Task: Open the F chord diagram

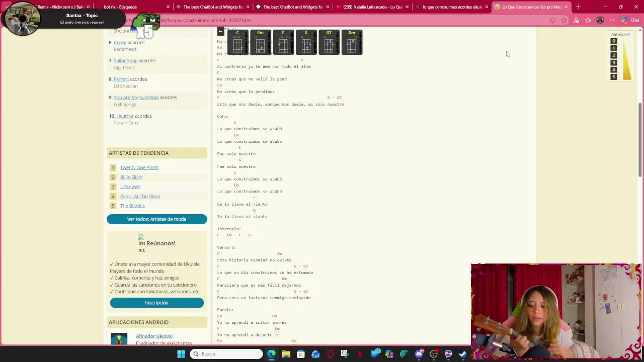Action: coord(283,42)
